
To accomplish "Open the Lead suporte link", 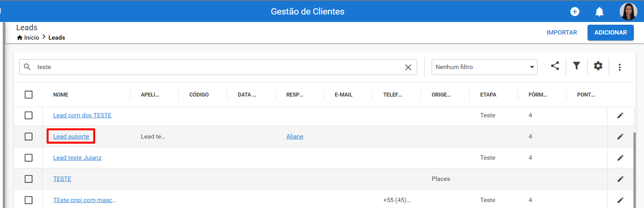I will 71,137.
